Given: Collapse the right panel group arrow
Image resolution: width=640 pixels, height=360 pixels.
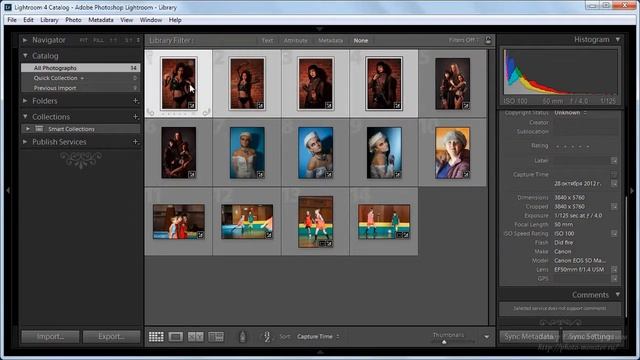Looking at the screenshot, I should pos(632,190).
